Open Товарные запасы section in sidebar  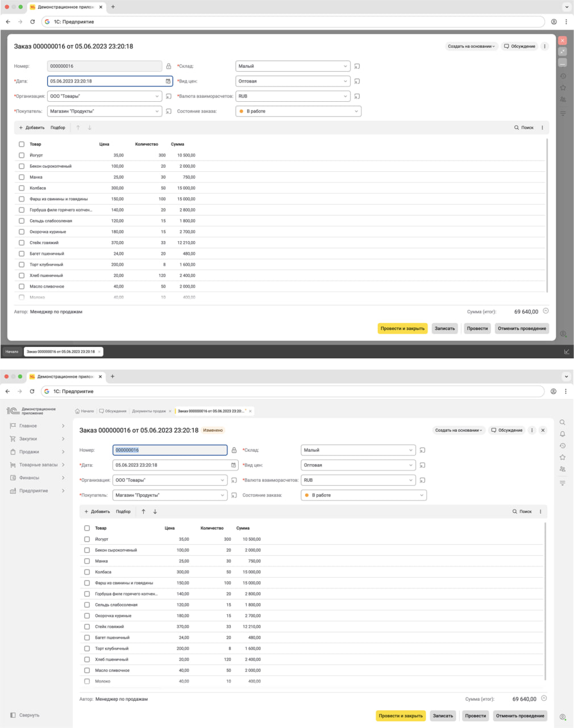coord(37,465)
